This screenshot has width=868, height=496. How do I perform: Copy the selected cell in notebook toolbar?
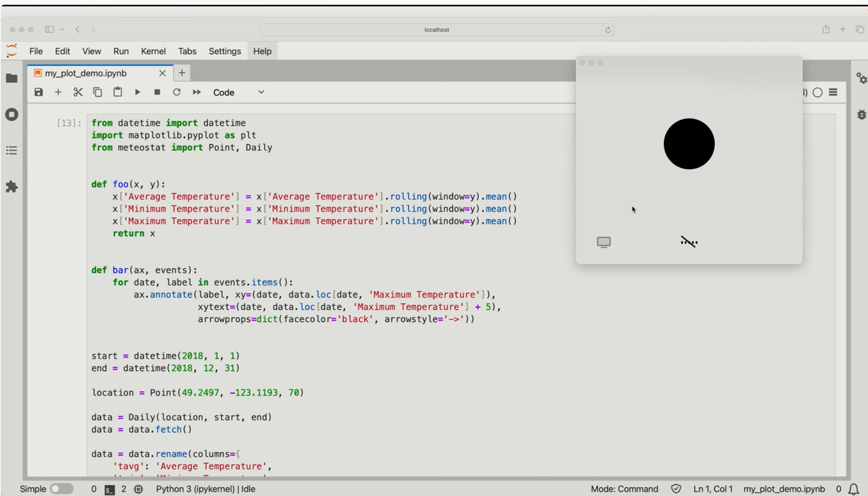(x=98, y=92)
